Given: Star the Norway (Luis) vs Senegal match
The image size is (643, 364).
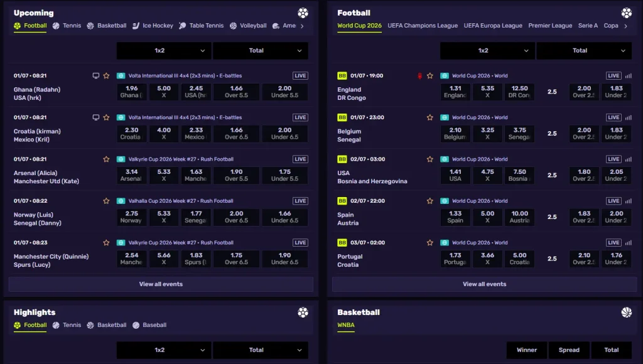Looking at the screenshot, I should tap(106, 201).
